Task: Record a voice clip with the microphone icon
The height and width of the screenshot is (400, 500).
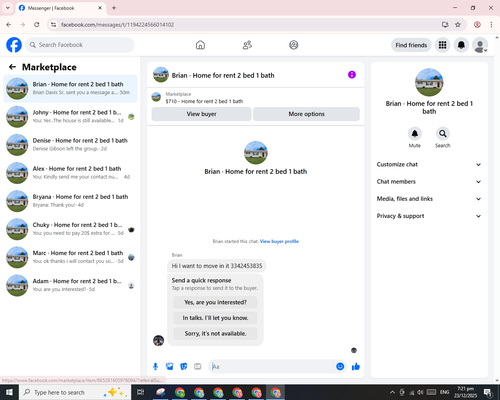Action: pyautogui.click(x=155, y=367)
